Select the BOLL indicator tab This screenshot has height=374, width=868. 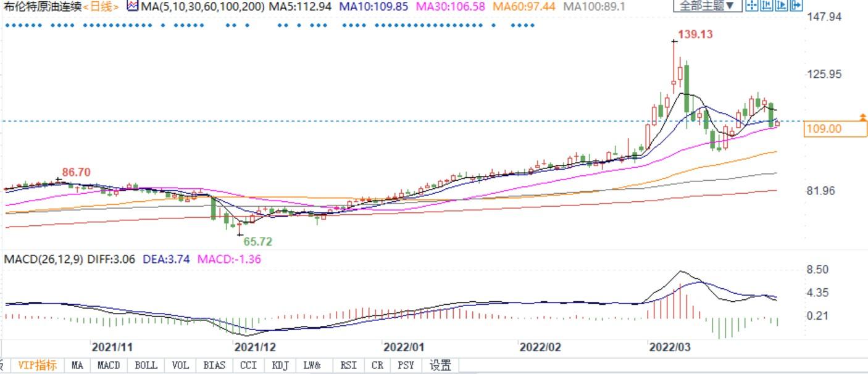coord(146,365)
